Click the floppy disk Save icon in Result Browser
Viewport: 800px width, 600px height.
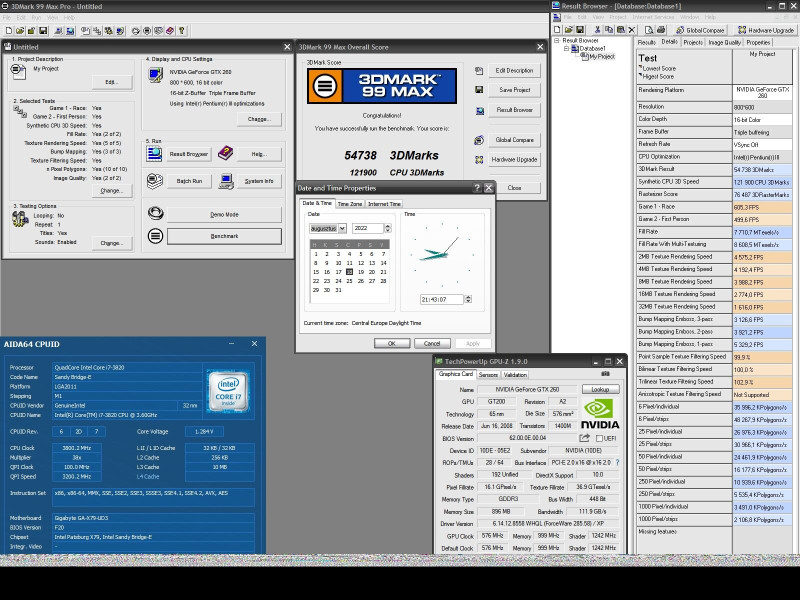580,30
